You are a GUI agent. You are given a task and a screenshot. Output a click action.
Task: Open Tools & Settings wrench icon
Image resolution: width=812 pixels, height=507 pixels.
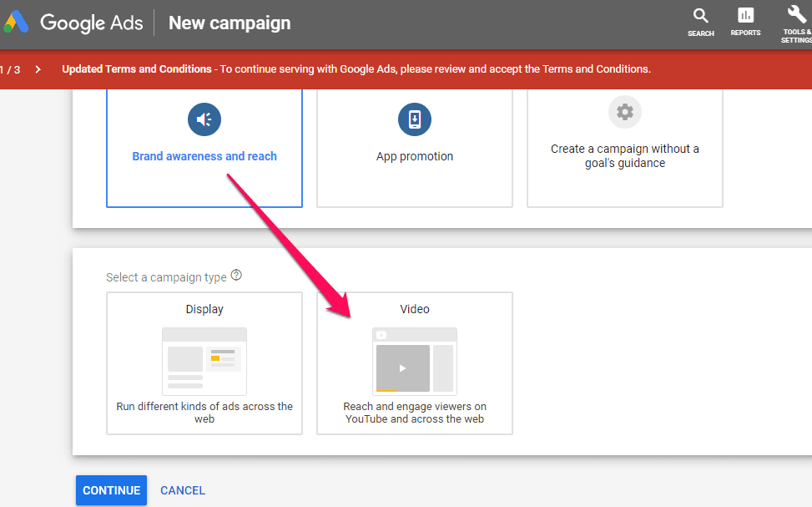click(797, 14)
